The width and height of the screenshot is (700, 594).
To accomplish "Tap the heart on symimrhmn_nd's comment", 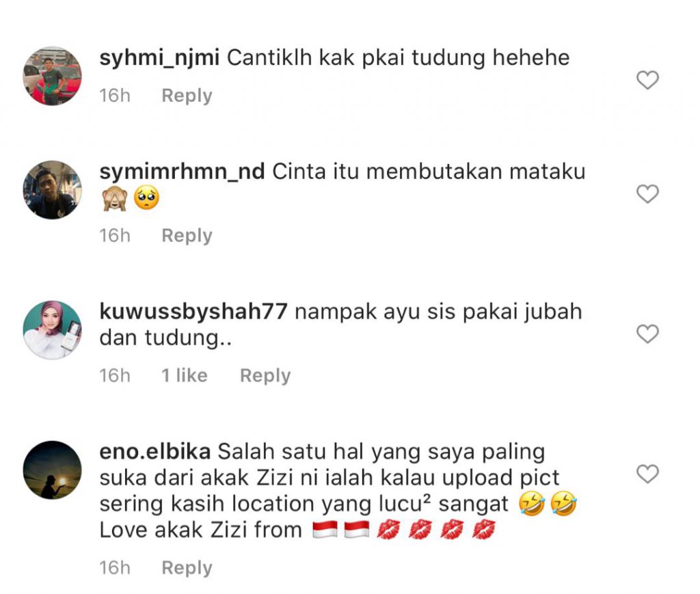I will click(647, 194).
